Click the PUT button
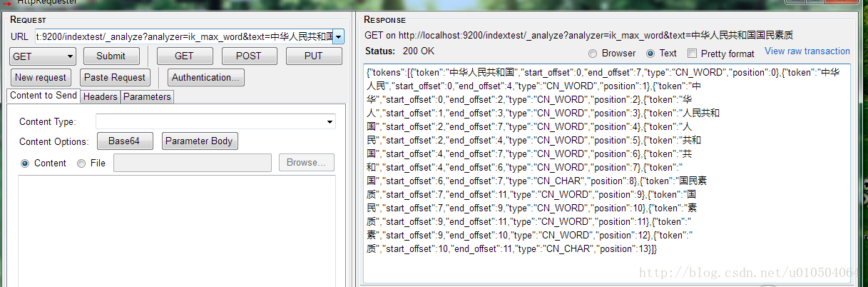This screenshot has width=868, height=287. pos(314,56)
